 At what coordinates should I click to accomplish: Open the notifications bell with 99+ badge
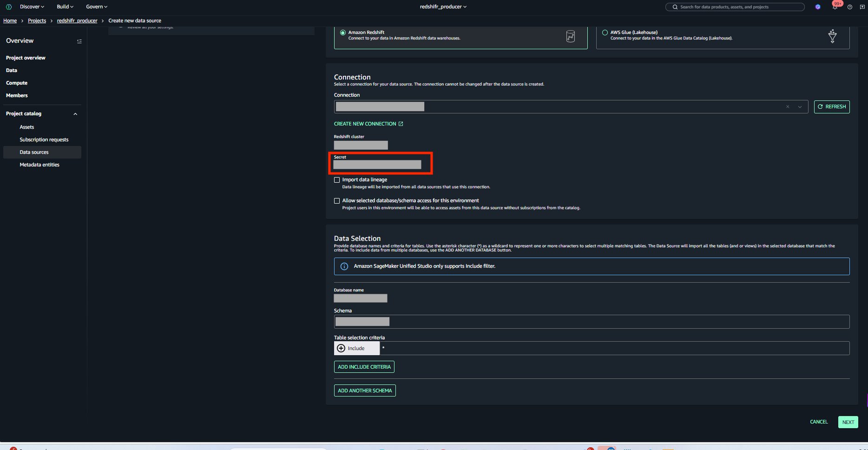point(835,6)
